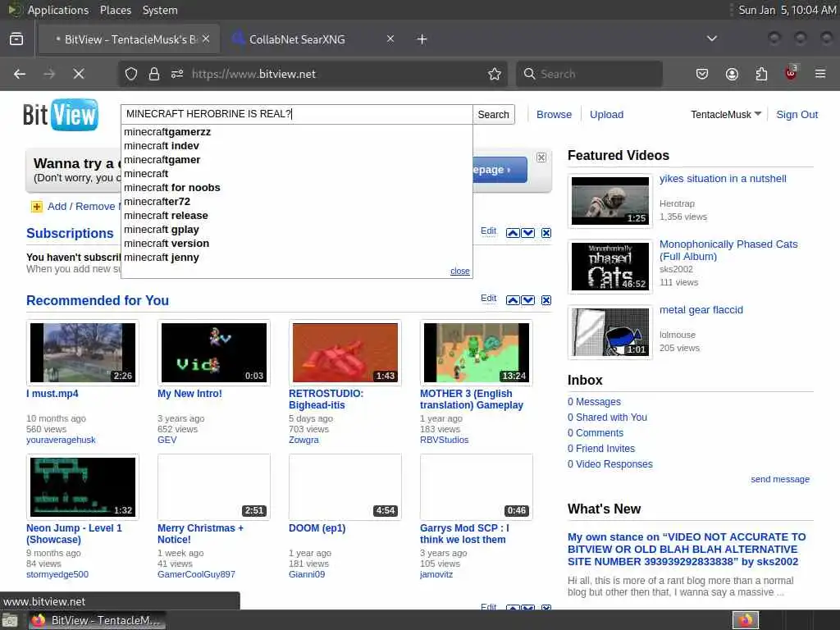Open the MOTHER 3 gameplay thumbnail

[x=477, y=353]
